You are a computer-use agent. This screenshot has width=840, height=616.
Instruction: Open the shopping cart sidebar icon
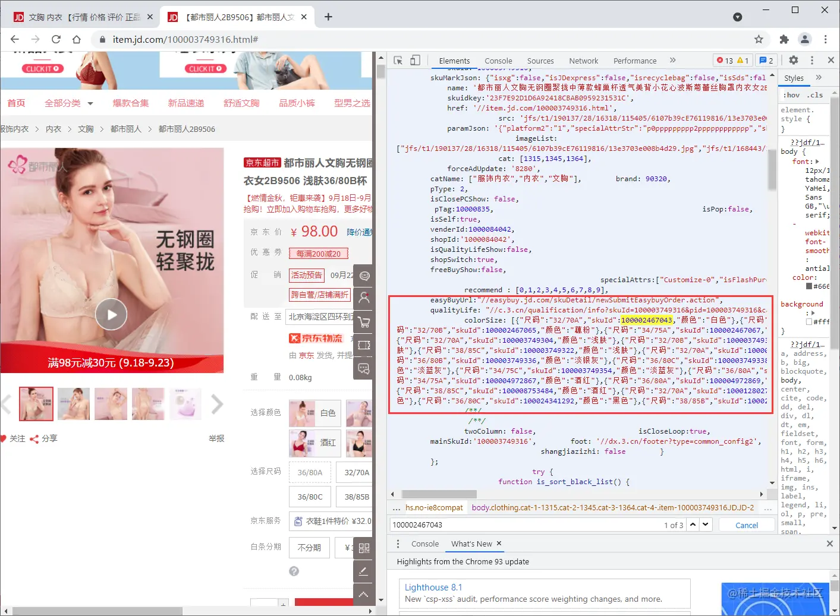point(364,322)
